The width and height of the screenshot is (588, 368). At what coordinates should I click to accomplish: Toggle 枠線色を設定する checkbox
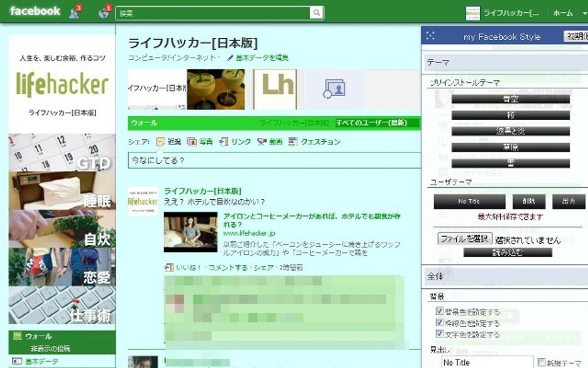[x=440, y=323]
